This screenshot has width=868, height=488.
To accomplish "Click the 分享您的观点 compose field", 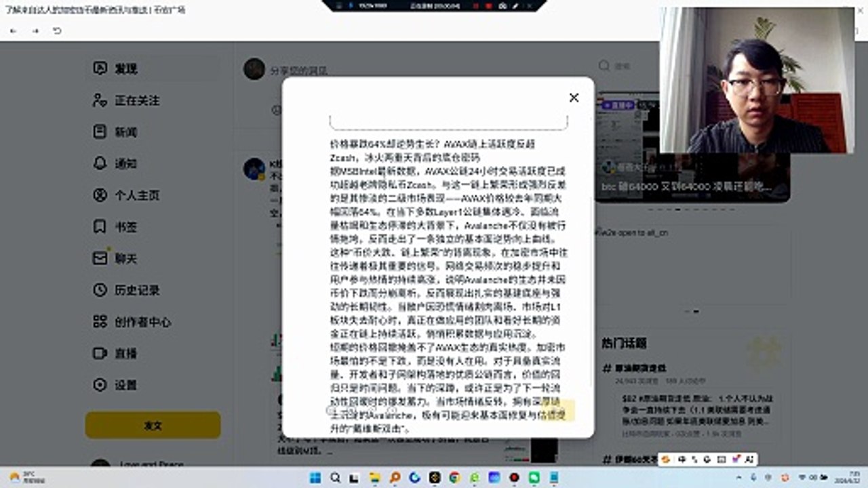I will [x=299, y=70].
